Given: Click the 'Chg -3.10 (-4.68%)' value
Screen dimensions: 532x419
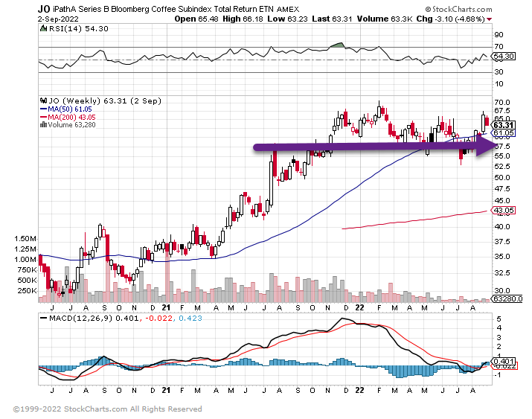Looking at the screenshot, I should 451,19.
